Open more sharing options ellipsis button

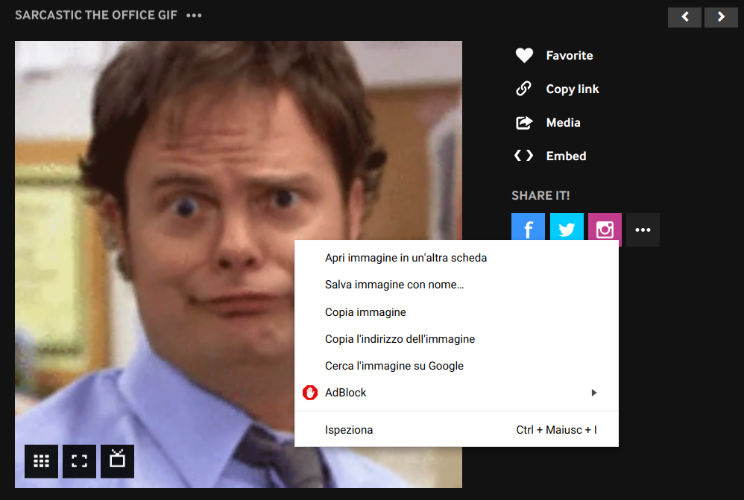pyautogui.click(x=643, y=230)
